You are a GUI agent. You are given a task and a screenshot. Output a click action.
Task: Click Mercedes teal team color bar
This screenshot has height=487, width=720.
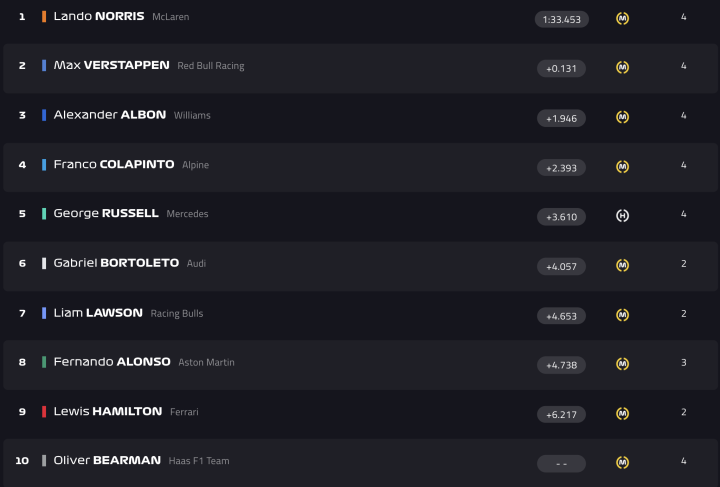click(x=44, y=214)
